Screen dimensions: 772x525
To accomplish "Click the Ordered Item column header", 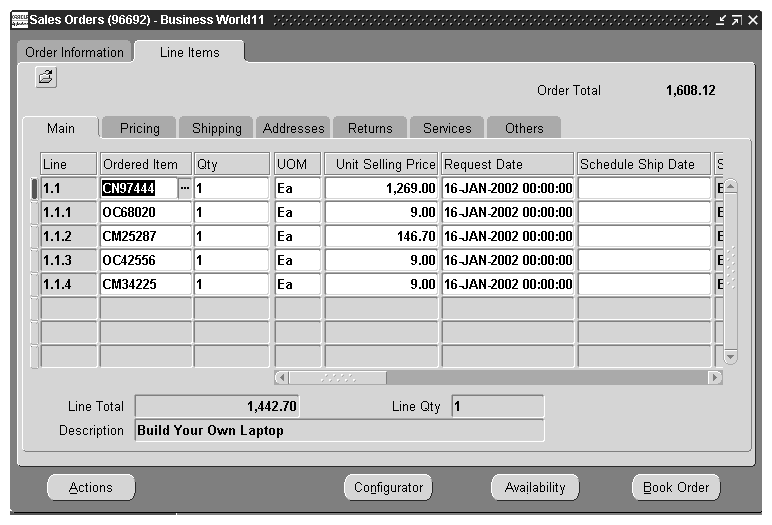I will coord(146,164).
